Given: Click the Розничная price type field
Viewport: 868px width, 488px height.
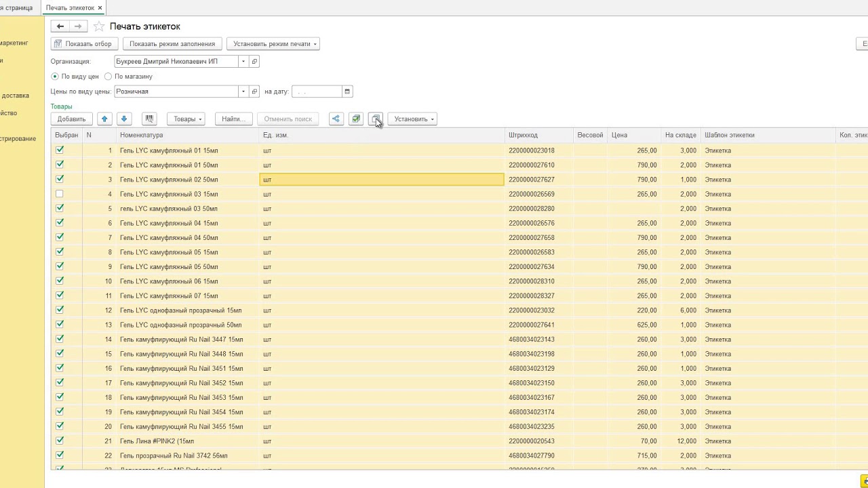Looking at the screenshot, I should tap(176, 91).
